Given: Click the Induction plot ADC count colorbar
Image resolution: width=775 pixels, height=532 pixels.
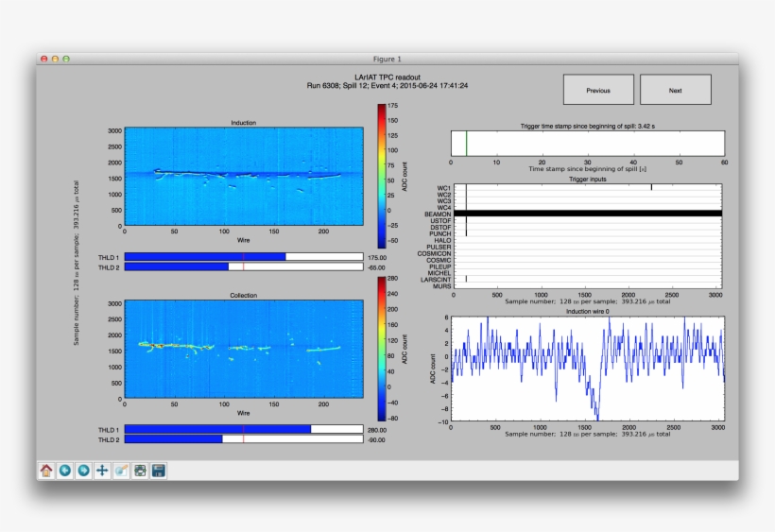Looking at the screenshot, I should click(x=382, y=177).
